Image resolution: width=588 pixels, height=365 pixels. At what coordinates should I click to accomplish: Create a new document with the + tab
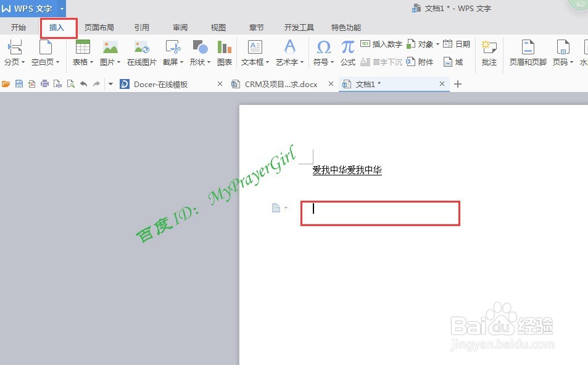point(457,83)
